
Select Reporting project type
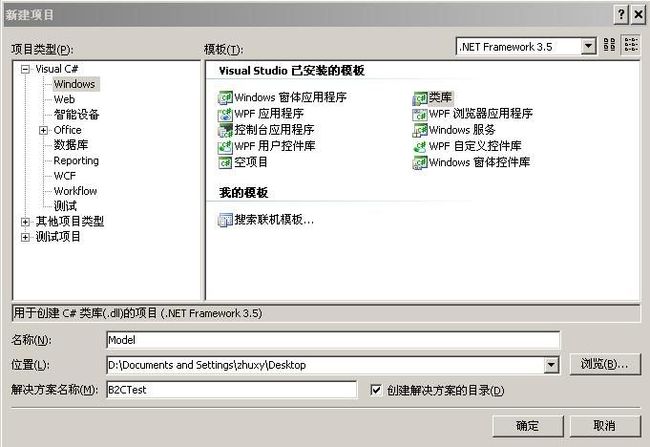(76, 161)
